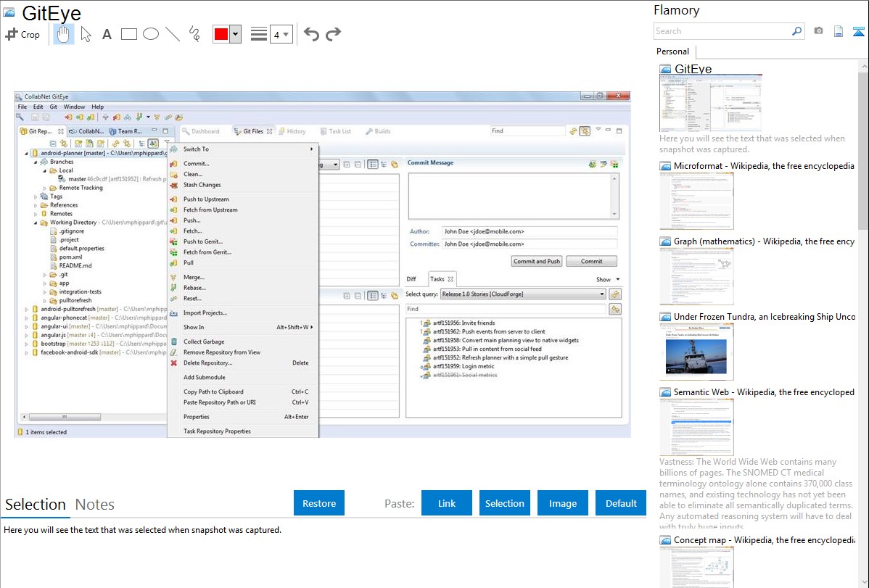
Task: Click the Delete Repository red X icon
Action: click(173, 363)
